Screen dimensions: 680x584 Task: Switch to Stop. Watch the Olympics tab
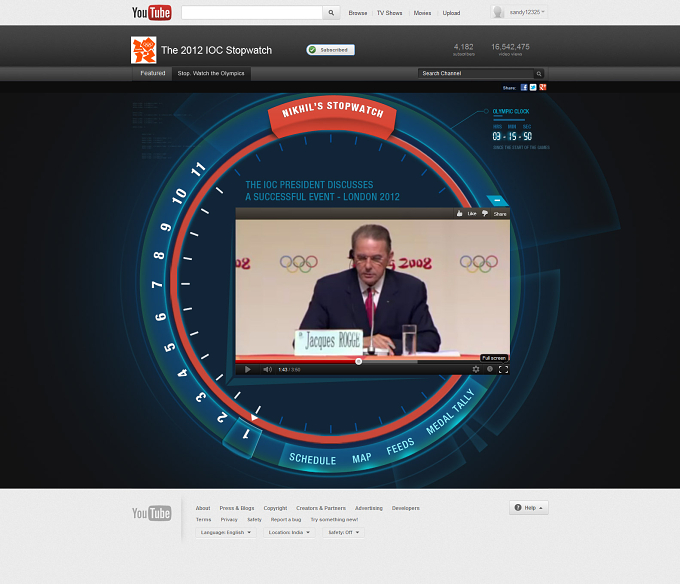tap(211, 73)
